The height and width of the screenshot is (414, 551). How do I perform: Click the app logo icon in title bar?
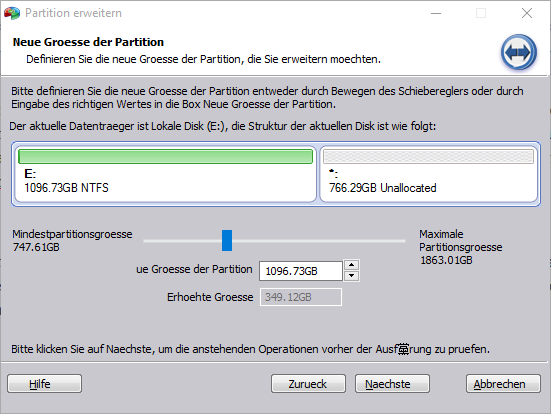[12, 13]
